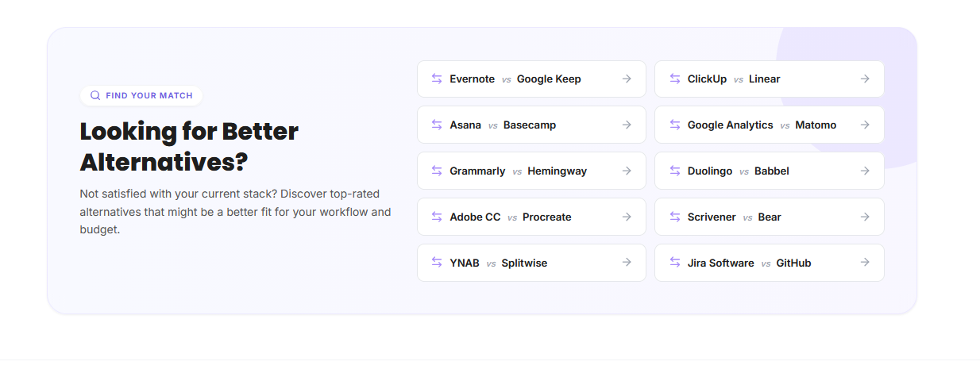Click swap arrows icon next to Adobe CC
The image size is (980, 373).
[x=437, y=217]
